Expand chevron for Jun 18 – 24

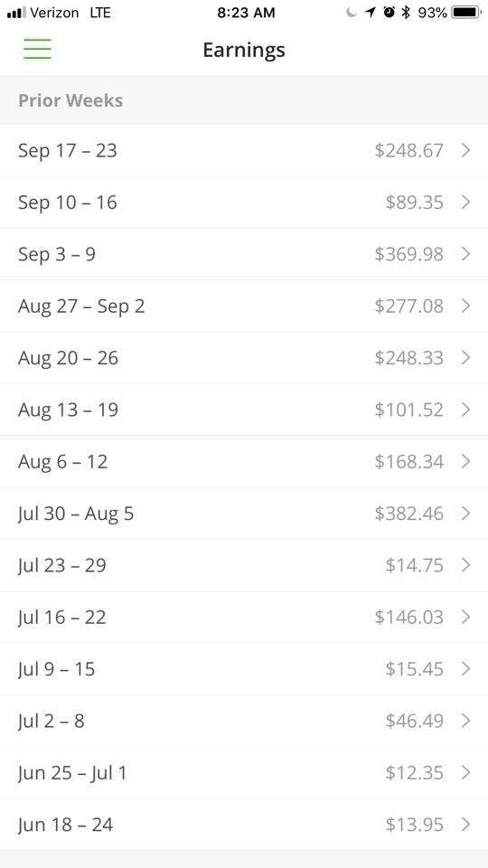tap(466, 825)
